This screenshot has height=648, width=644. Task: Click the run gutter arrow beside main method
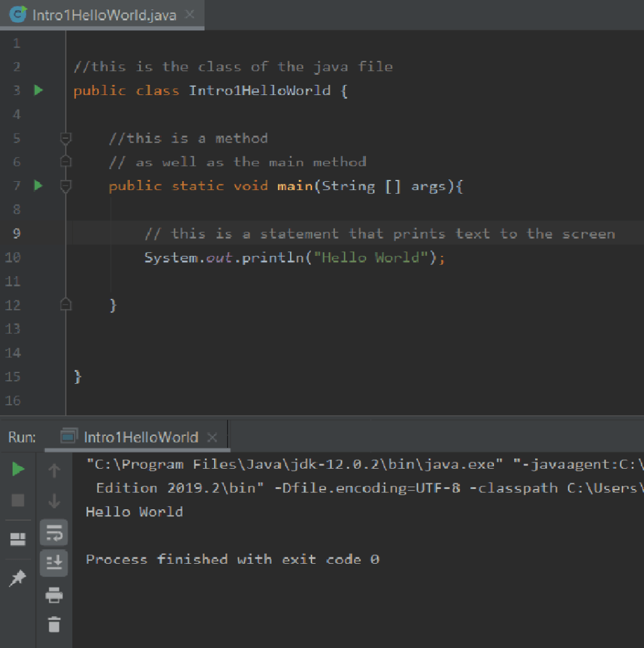pyautogui.click(x=38, y=186)
